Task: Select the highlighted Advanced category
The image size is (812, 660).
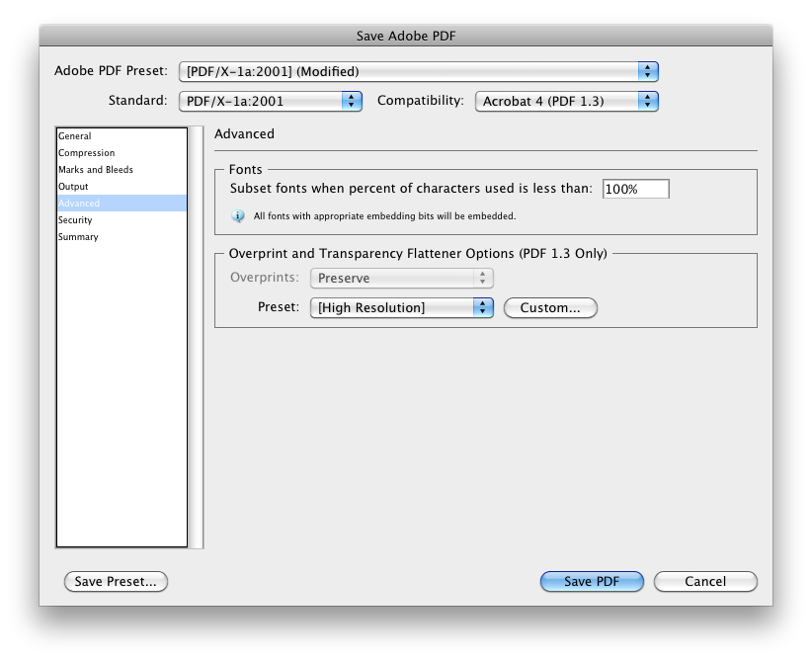Action: [122, 204]
